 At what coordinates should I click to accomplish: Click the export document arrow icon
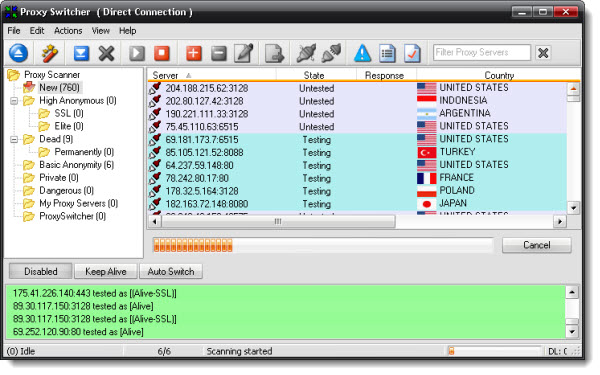274,53
